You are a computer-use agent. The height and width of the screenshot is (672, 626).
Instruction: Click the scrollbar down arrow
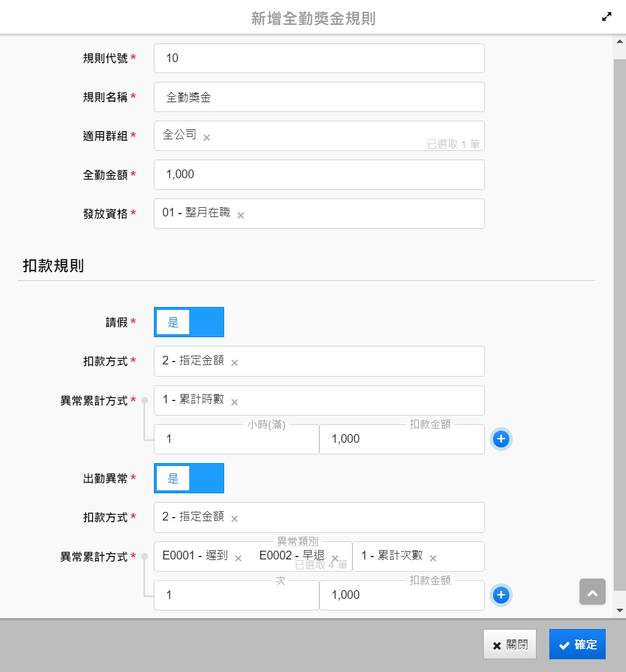coord(620,610)
